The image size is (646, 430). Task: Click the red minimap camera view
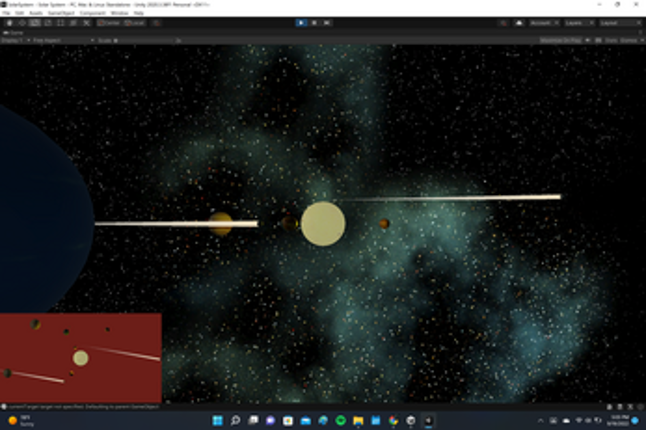(81, 358)
